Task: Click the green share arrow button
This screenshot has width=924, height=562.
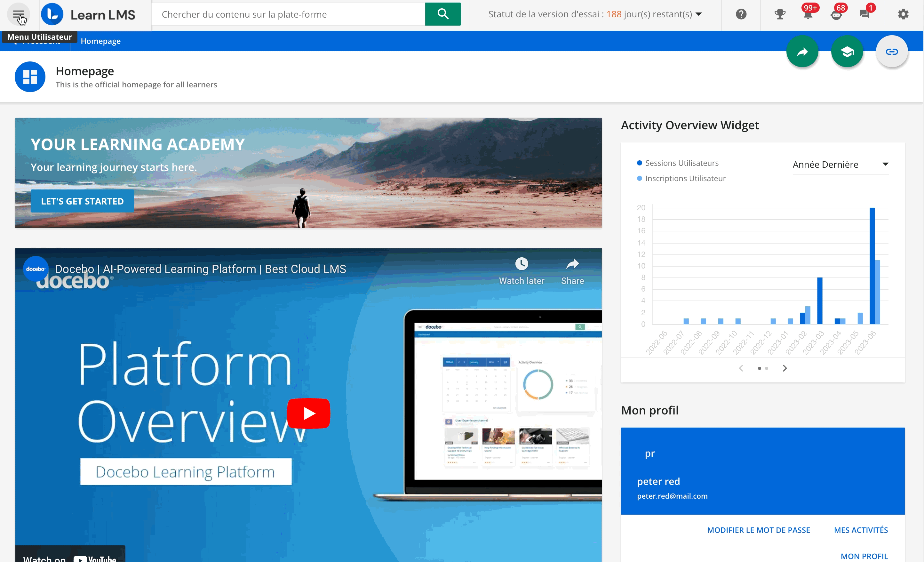Action: tap(802, 52)
